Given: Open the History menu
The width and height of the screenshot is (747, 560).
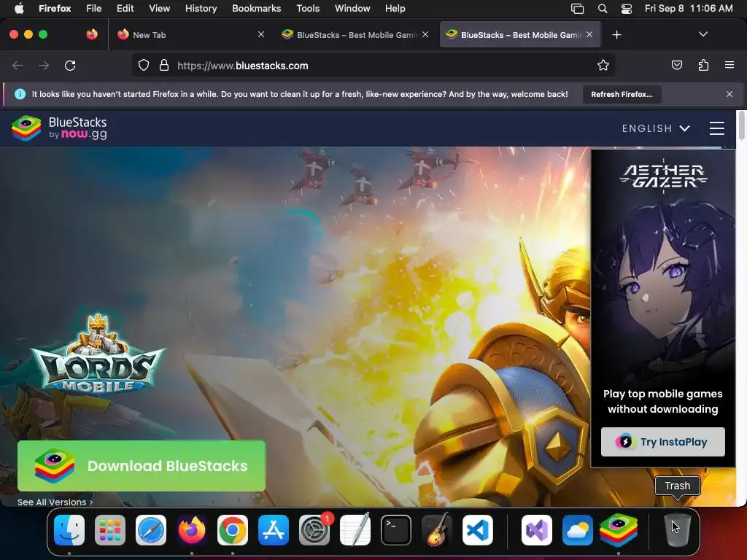Looking at the screenshot, I should pyautogui.click(x=201, y=9).
